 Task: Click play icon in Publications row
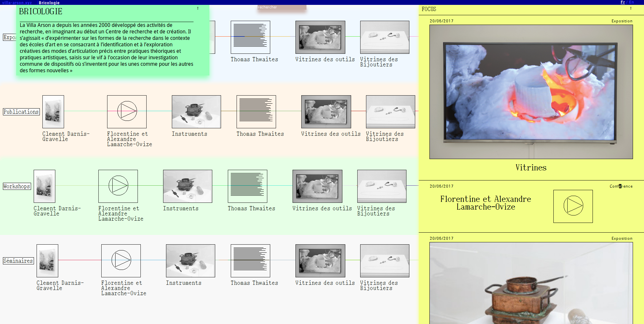(127, 111)
